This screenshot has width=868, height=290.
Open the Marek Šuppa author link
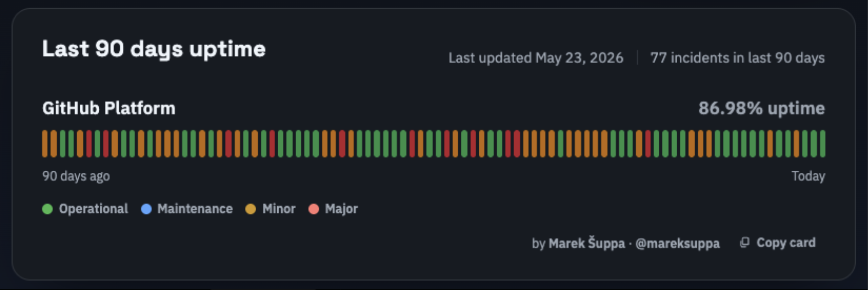click(x=587, y=243)
